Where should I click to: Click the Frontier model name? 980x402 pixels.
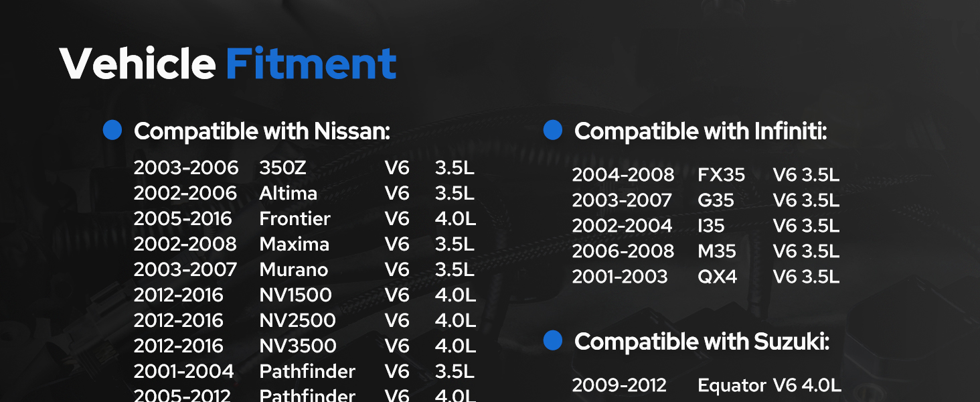point(295,218)
